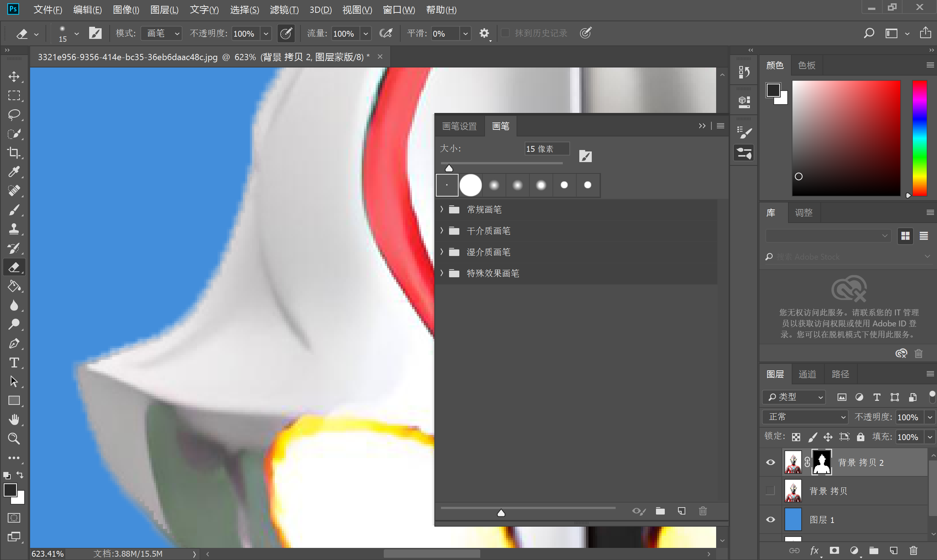
Task: Hide the 图层 1 layer
Action: point(770,520)
